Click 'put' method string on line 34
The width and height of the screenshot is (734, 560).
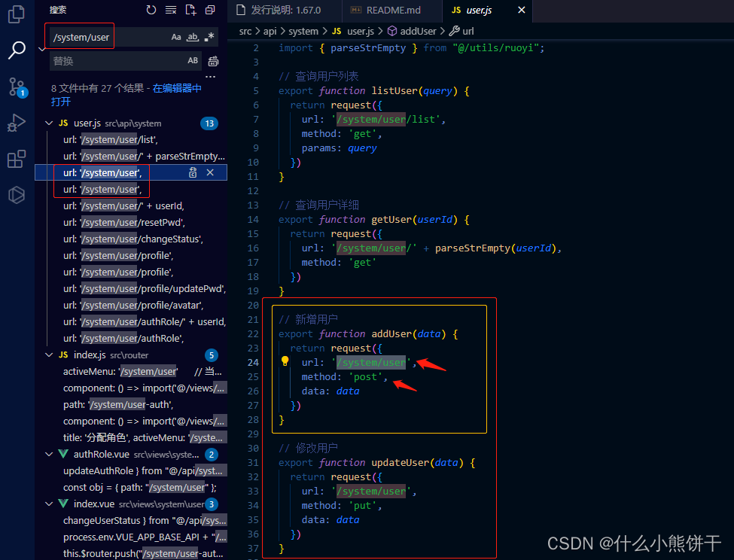362,506
